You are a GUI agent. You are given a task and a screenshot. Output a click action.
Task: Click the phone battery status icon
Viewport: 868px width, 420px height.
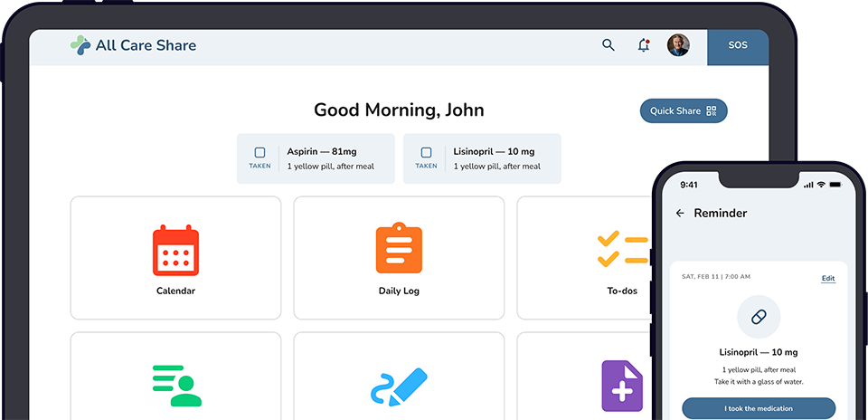pyautogui.click(x=835, y=185)
